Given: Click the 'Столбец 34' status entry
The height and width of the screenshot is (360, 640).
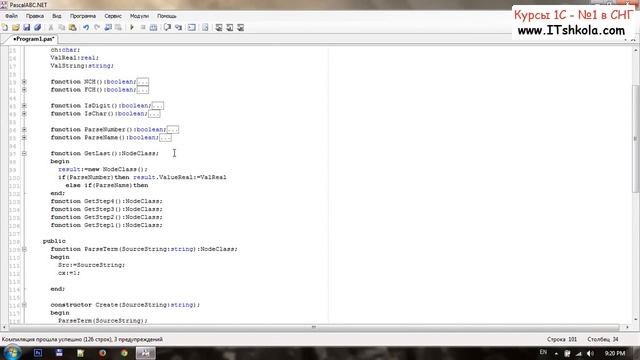Looking at the screenshot, I should (603, 339).
